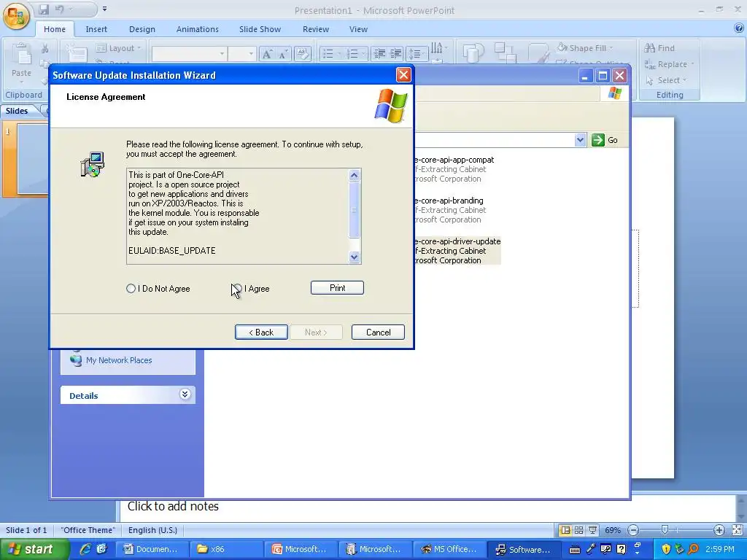
Task: Open the Replace dropdown in Editing group
Action: [669, 64]
